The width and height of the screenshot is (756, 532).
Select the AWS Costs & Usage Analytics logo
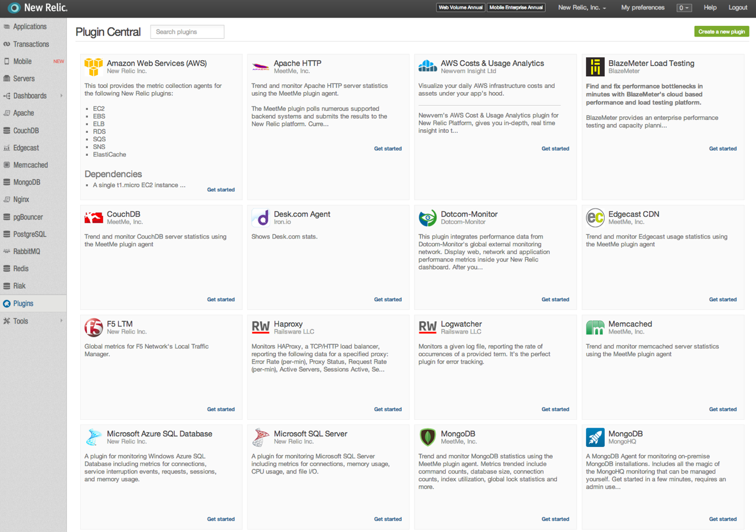[428, 66]
